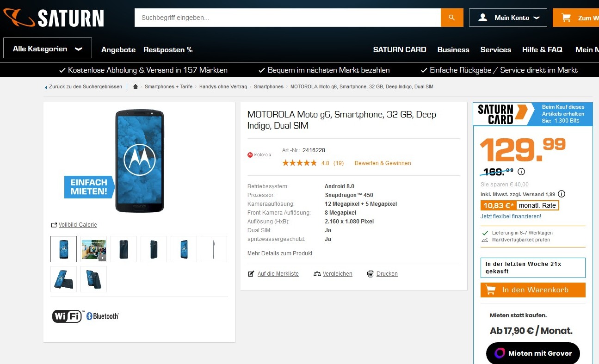Select the last thumbnail with two phones

(x=93, y=279)
